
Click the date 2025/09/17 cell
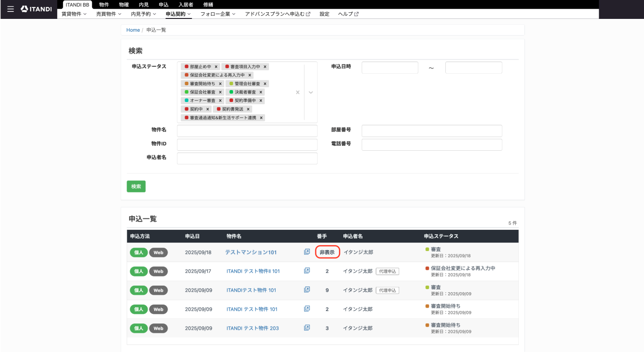pos(198,271)
